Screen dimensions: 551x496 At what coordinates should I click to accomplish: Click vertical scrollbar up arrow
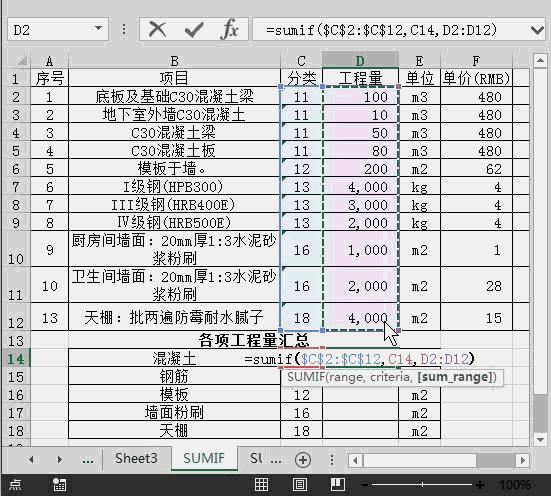[540, 61]
